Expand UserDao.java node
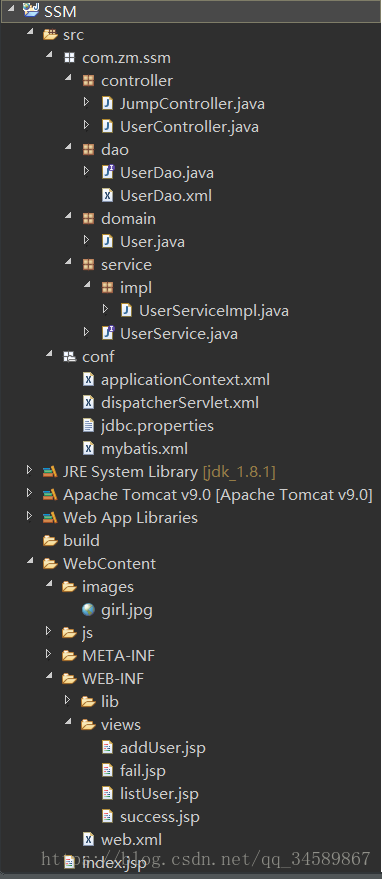 pos(86,172)
